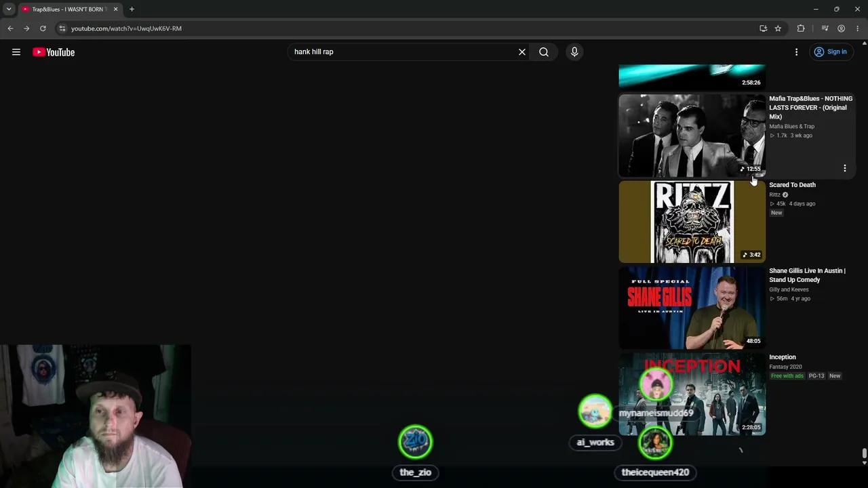Open the Shane Gillis Live thumbnail
The image size is (868, 488).
tap(692, 308)
